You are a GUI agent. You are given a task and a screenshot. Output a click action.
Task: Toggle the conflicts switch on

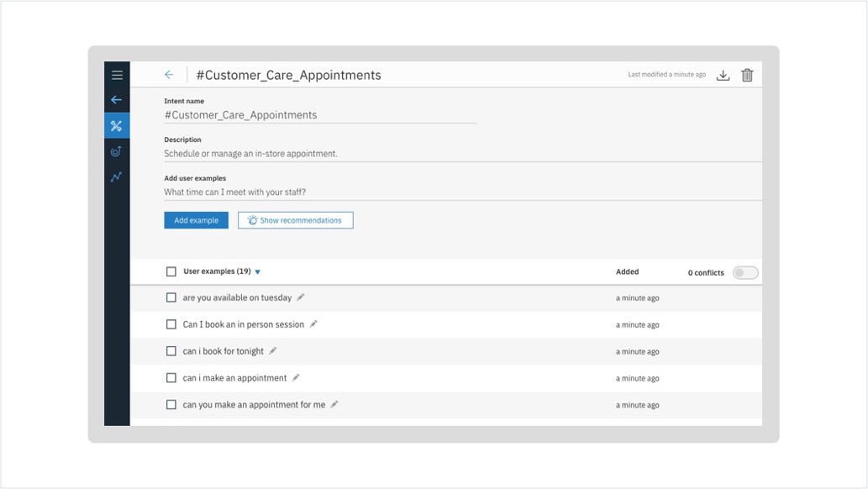click(745, 272)
